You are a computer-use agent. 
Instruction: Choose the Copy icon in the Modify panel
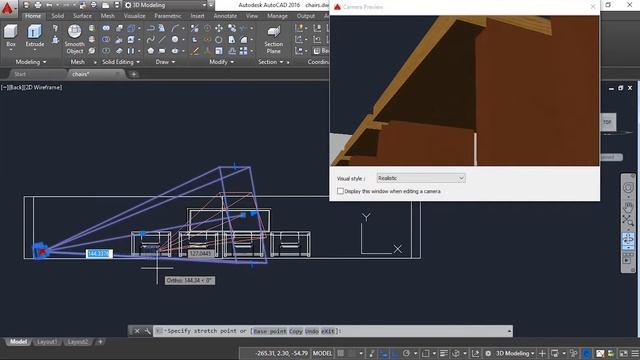232,28
